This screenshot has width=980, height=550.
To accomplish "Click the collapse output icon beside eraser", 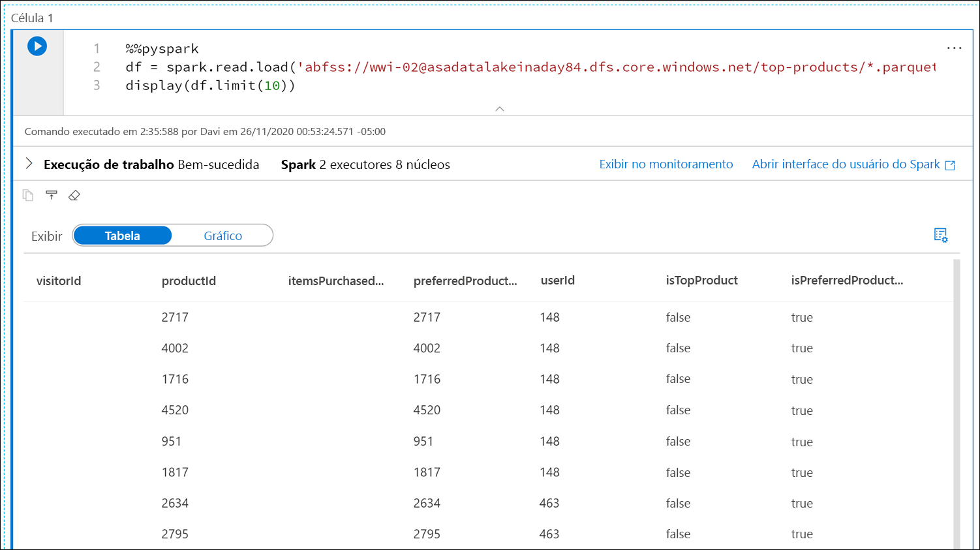I will pyautogui.click(x=52, y=195).
